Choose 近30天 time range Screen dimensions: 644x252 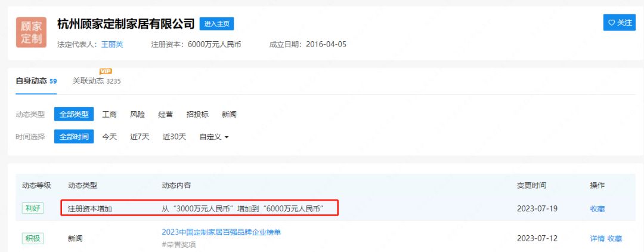[174, 137]
